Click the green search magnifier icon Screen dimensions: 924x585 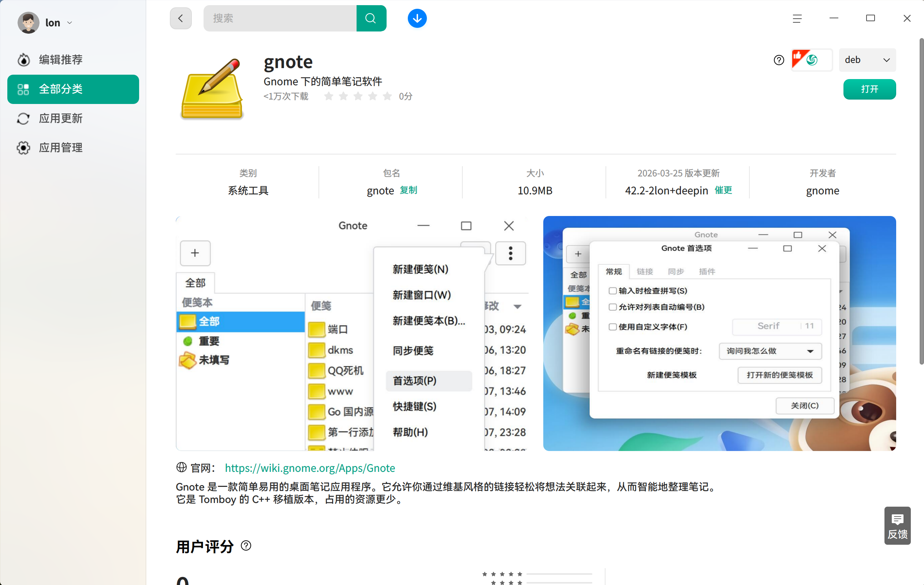pos(371,18)
